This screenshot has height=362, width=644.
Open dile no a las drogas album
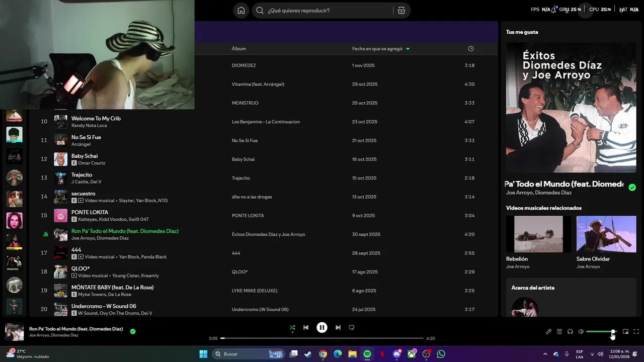(x=252, y=197)
